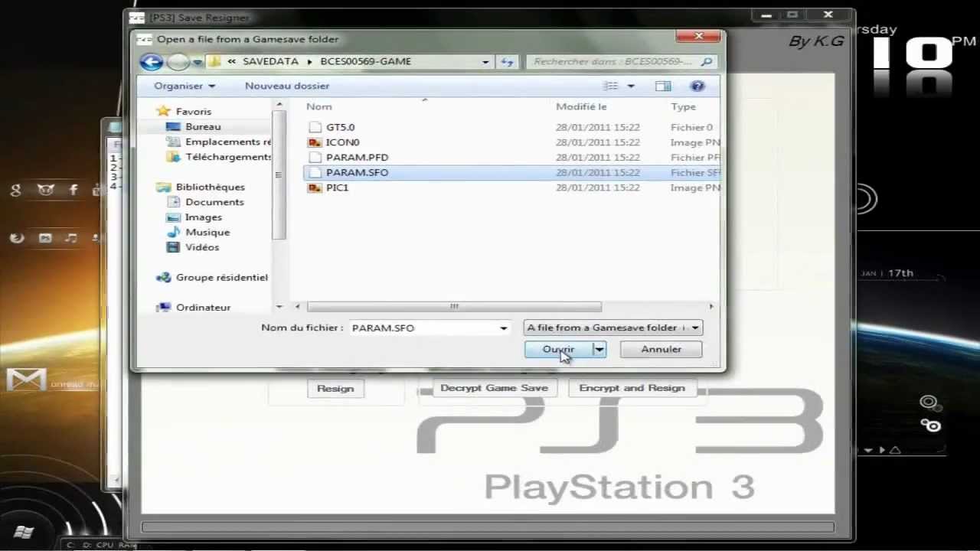Select Téléchargements in the navigation pane
Image resolution: width=980 pixels, height=551 pixels.
pyautogui.click(x=228, y=157)
